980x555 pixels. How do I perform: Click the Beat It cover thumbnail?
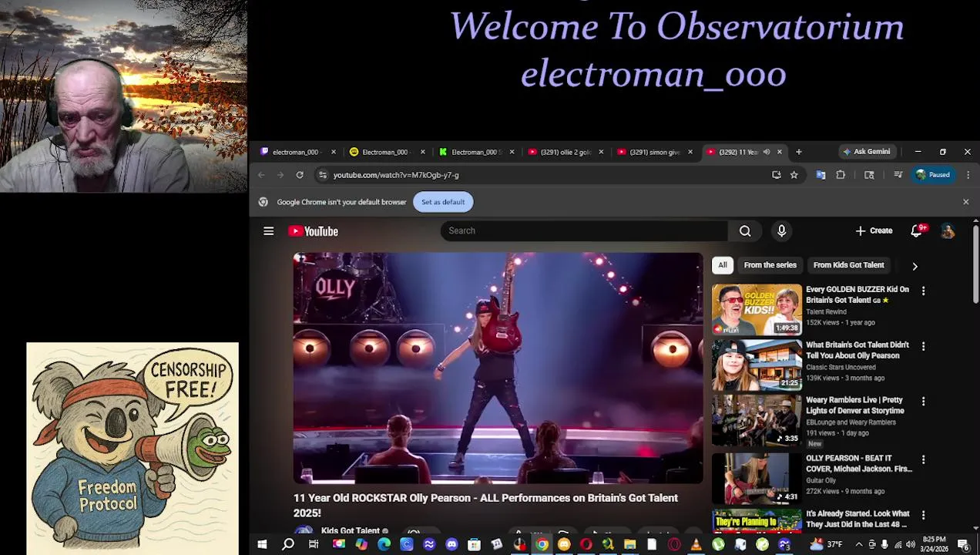point(757,479)
